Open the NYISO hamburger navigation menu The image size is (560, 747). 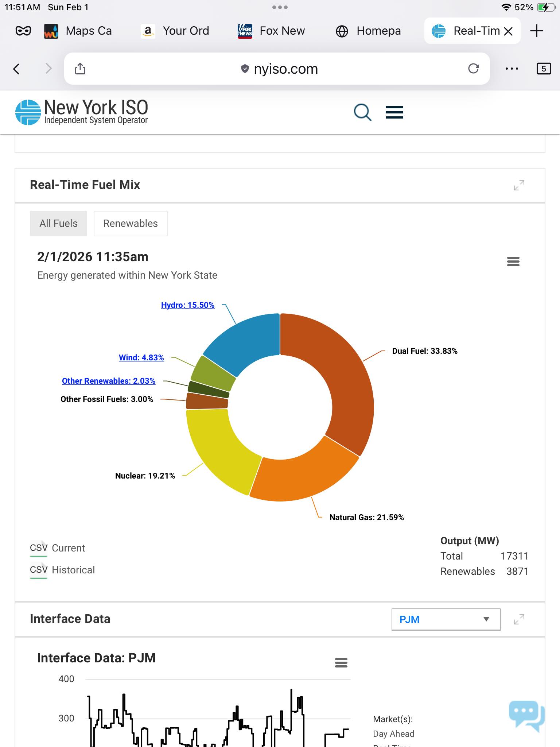(394, 112)
